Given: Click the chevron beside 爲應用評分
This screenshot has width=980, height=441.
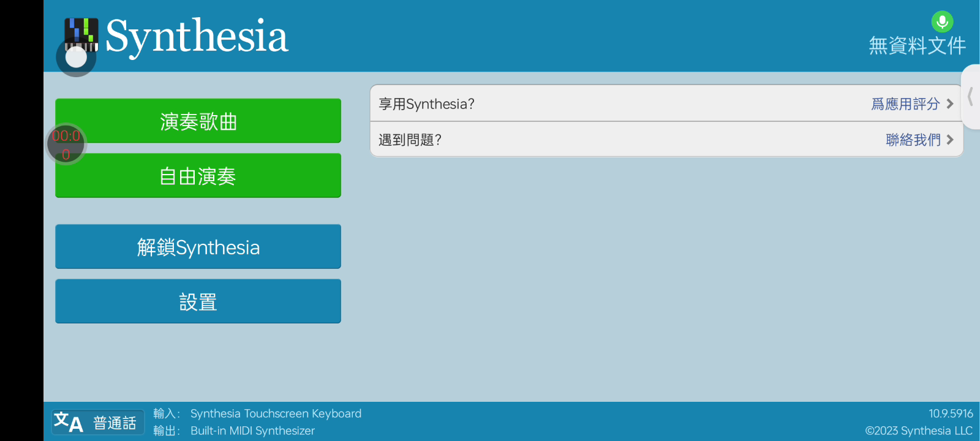Looking at the screenshot, I should (x=950, y=104).
